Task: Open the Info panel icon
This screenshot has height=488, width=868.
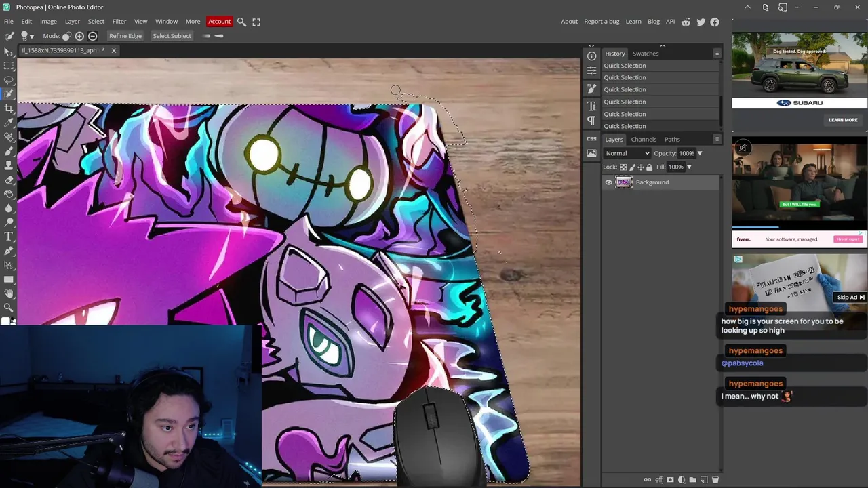Action: pyautogui.click(x=591, y=56)
